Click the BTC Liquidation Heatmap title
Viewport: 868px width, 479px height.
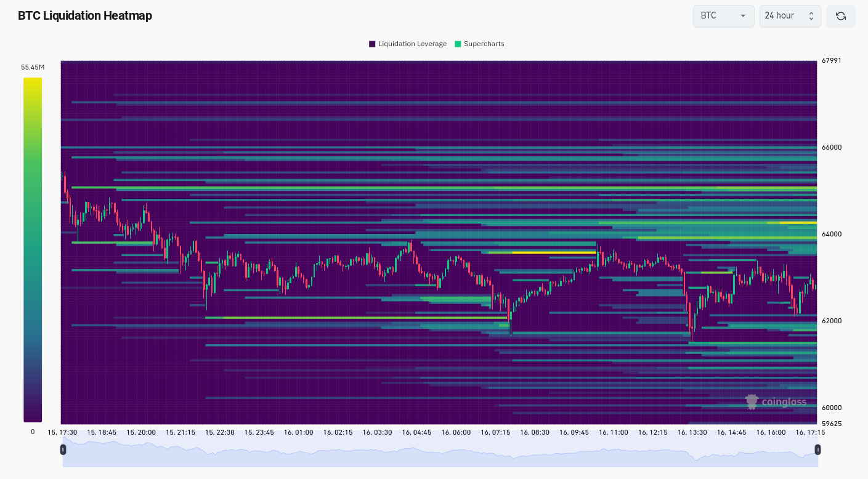85,16
